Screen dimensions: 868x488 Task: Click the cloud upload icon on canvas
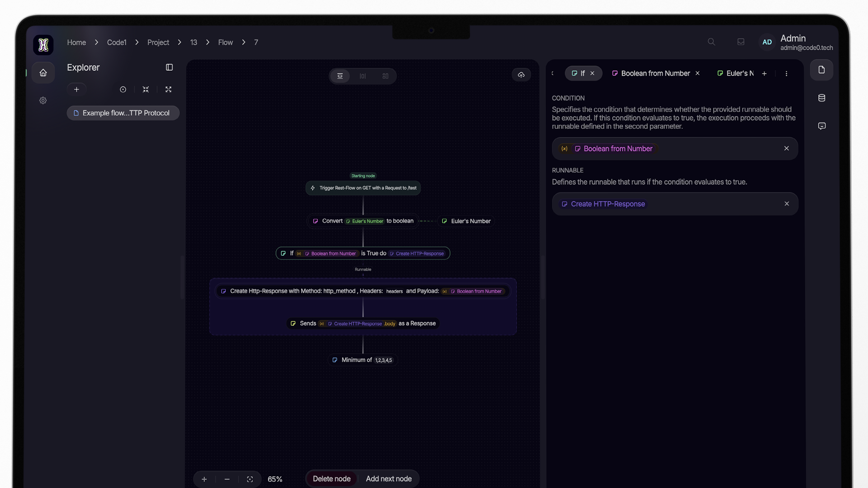pos(521,75)
